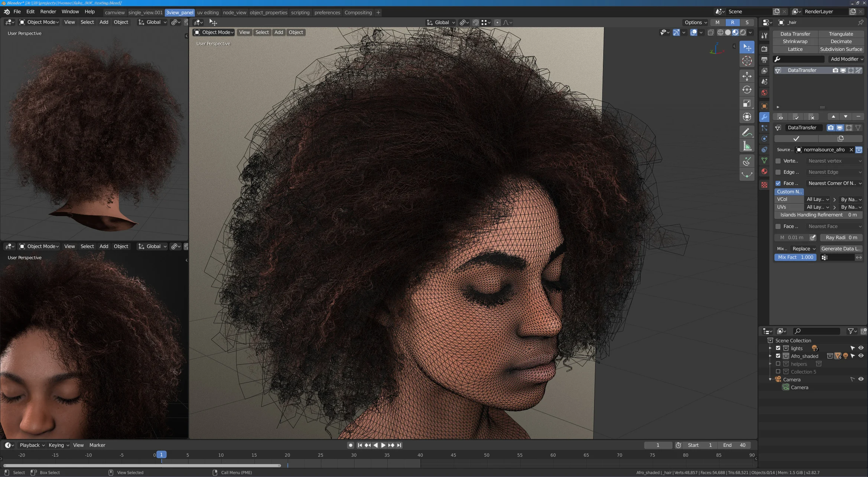Activate the Select Box tool

point(747,47)
